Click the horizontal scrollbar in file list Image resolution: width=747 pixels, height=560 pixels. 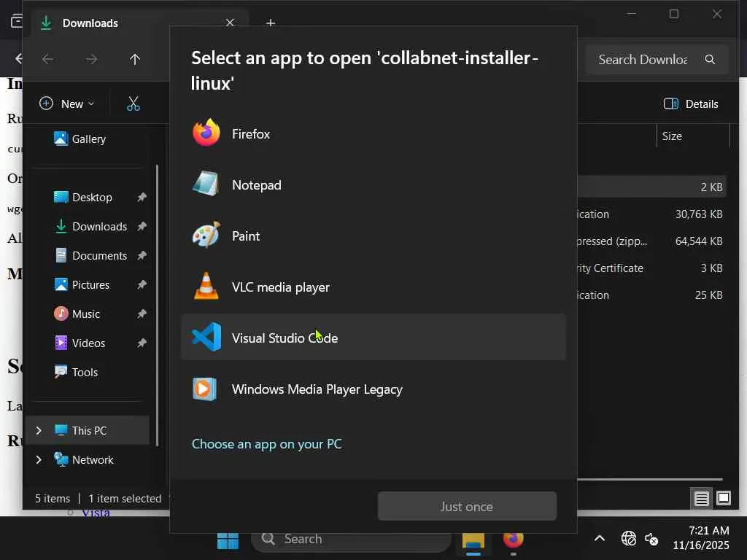650,479
